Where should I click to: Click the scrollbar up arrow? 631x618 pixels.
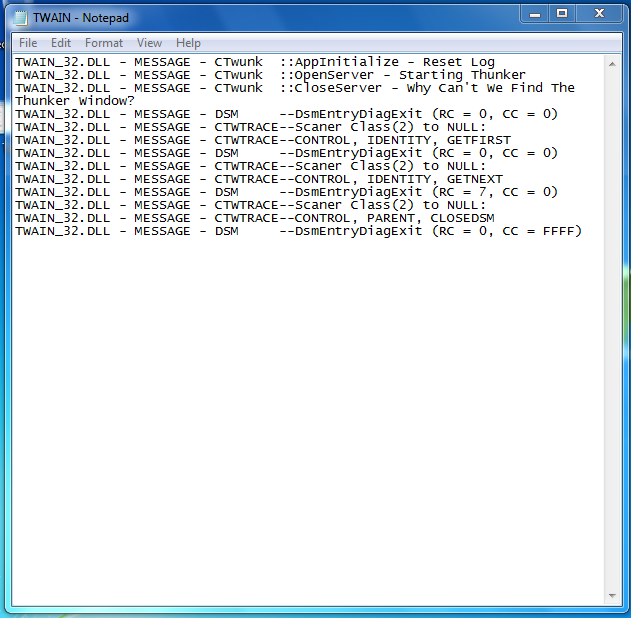[612, 64]
